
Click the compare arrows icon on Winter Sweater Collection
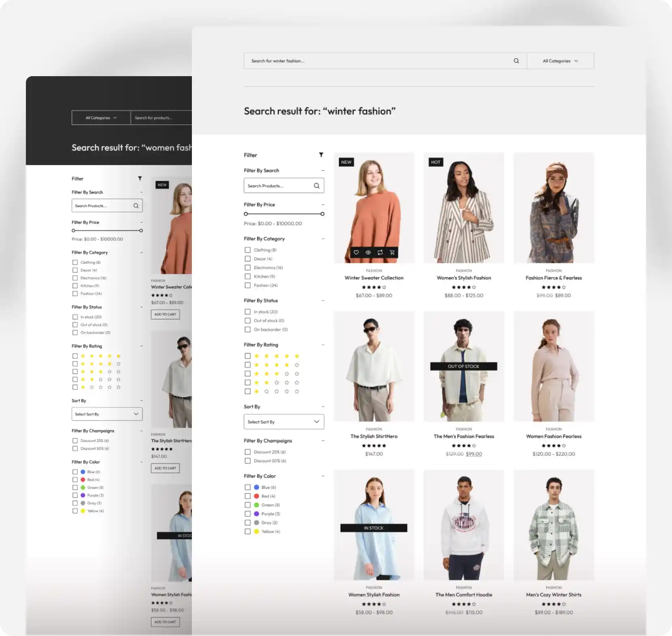(x=380, y=252)
